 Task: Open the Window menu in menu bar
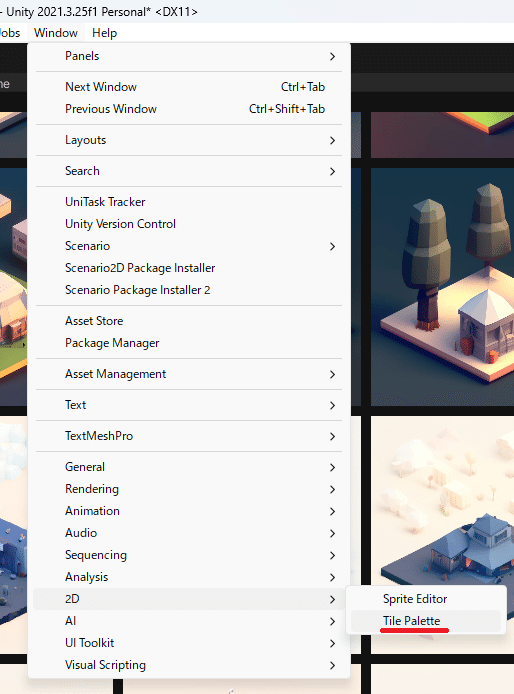tap(56, 33)
